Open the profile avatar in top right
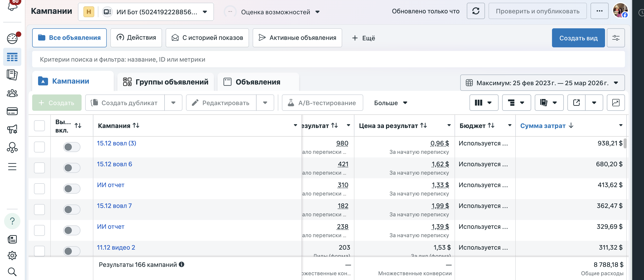The width and height of the screenshot is (644, 280). point(620,10)
